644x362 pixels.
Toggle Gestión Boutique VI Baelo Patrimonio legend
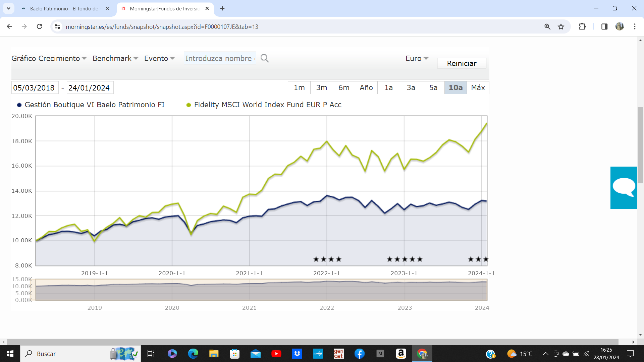coord(91,105)
